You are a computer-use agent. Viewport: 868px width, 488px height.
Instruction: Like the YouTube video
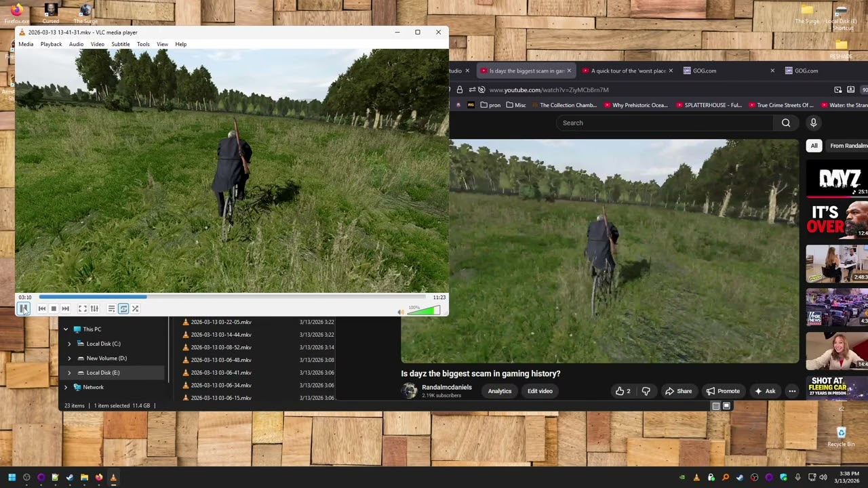[623, 391]
